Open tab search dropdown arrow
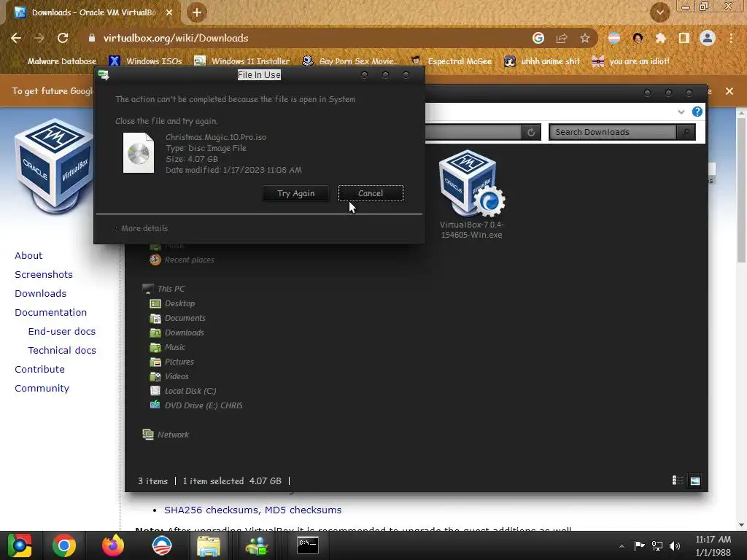 tap(659, 12)
